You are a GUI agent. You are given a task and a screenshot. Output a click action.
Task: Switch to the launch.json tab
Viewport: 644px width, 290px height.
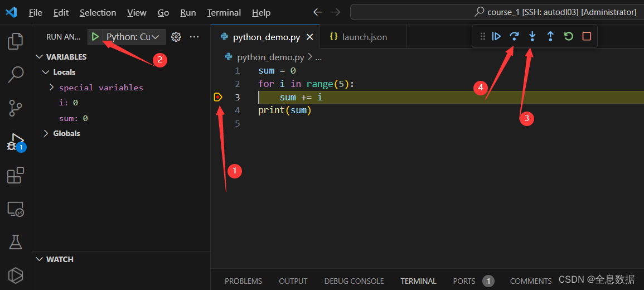pyautogui.click(x=362, y=37)
